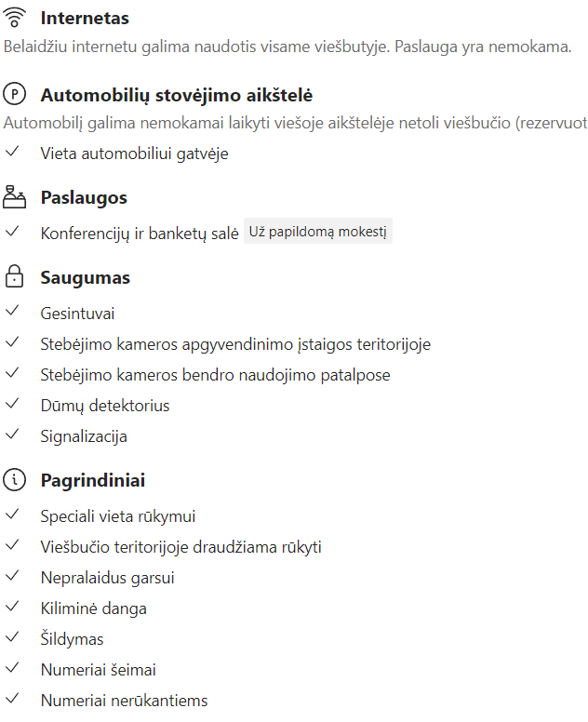Click the padlock icon beside Saugumas

(15, 277)
